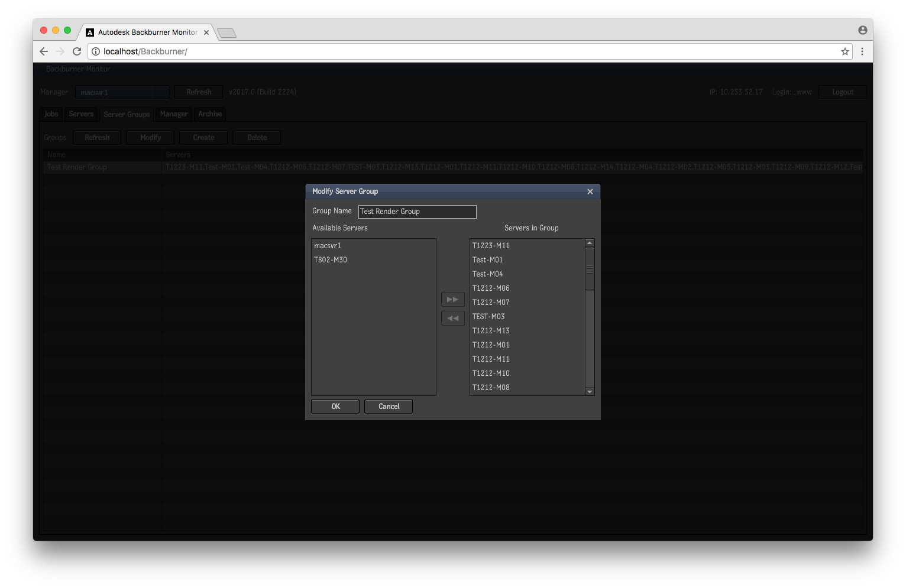The width and height of the screenshot is (906, 588).
Task: Switch to the Jobs tab
Action: tap(51, 114)
